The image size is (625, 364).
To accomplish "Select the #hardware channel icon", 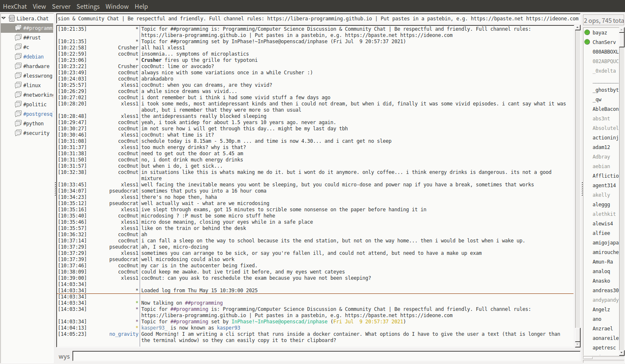I will (18, 66).
